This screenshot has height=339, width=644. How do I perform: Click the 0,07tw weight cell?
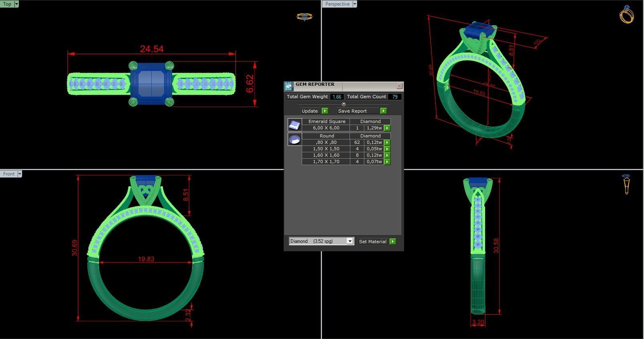(x=374, y=162)
